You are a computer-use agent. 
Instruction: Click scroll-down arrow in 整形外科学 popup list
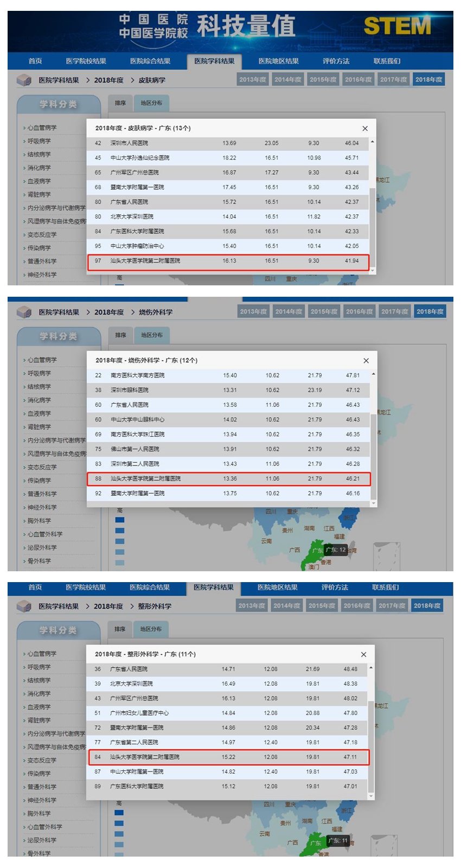tap(371, 796)
